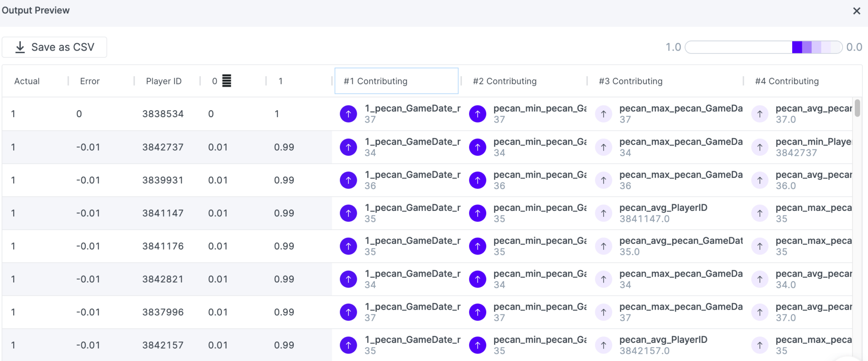The height and width of the screenshot is (361, 868).
Task: Click #4 contributing up arrow for player 3842737
Action: (x=760, y=147)
